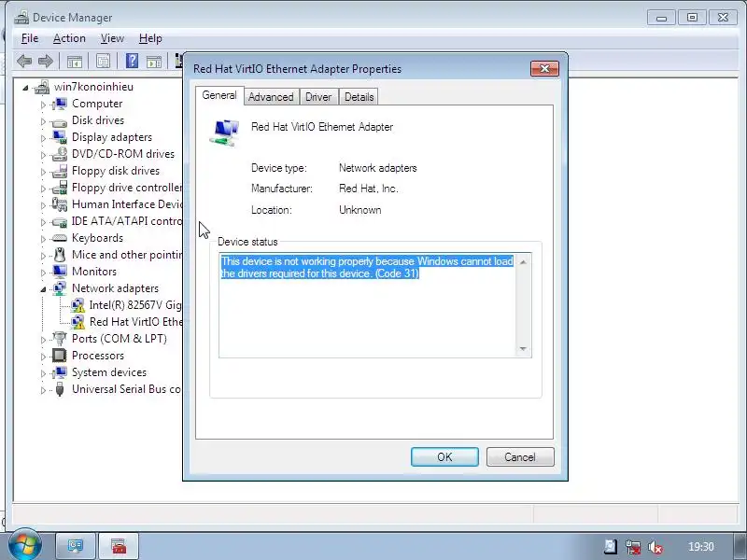Select the DVD/CD-ROM drives icon
The height and width of the screenshot is (560, 747).
coord(60,154)
